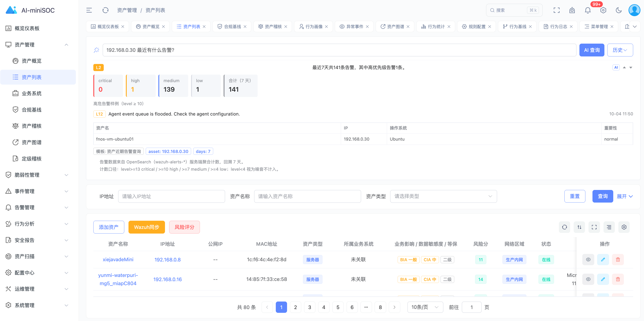644x321 pixels.
Task: Click the 添加资产 button
Action: pos(109,227)
